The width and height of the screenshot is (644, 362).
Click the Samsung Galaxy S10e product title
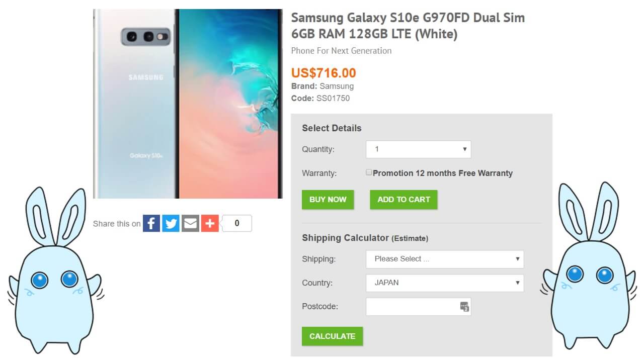pos(408,26)
